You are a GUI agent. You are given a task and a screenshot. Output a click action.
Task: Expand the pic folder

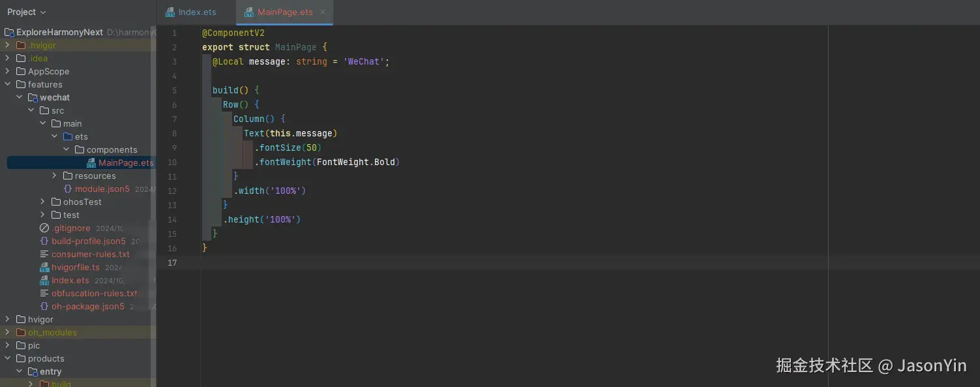pos(7,345)
